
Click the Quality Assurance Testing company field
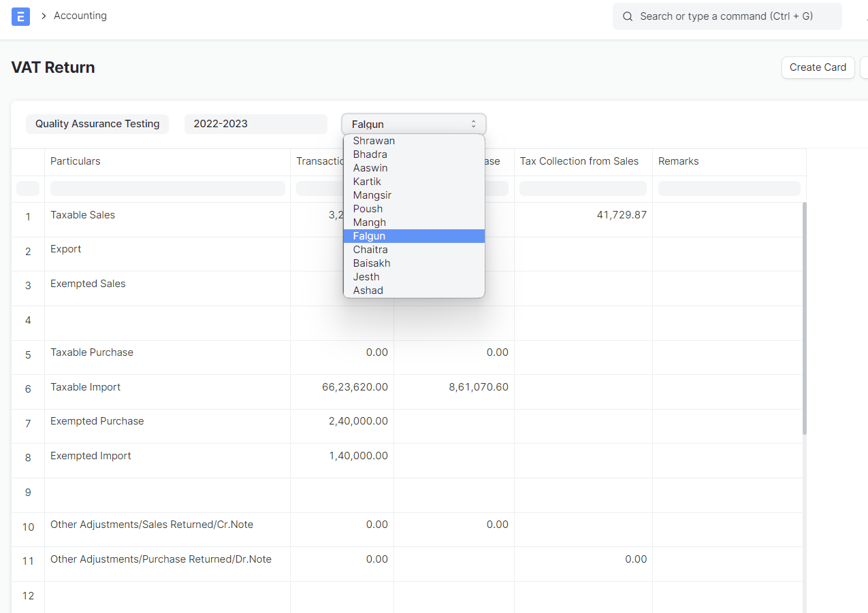97,124
